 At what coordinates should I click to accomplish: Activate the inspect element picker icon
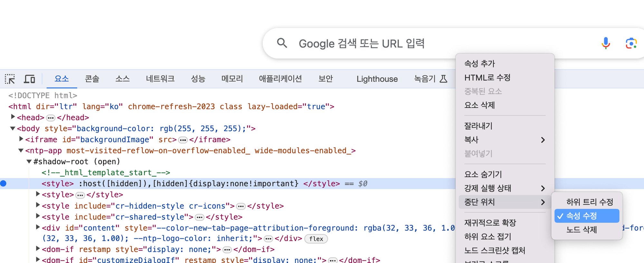10,79
